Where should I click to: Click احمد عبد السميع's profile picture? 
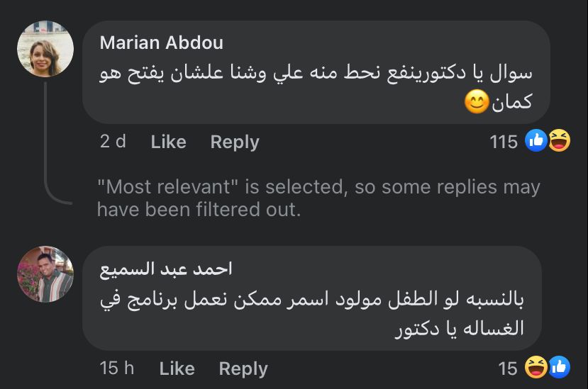tap(45, 274)
